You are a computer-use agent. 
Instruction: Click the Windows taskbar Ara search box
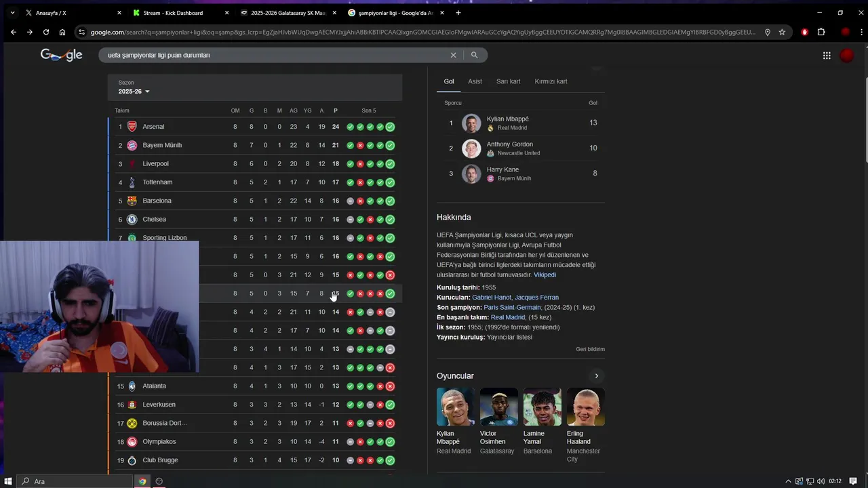point(74,481)
